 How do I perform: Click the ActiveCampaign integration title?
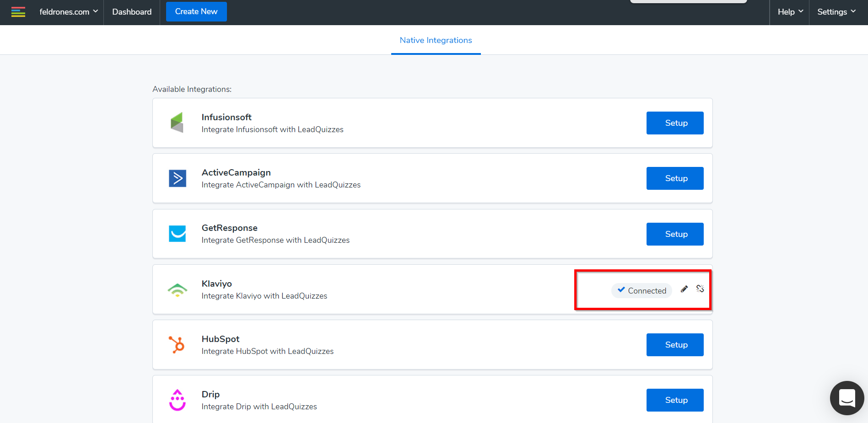point(236,172)
